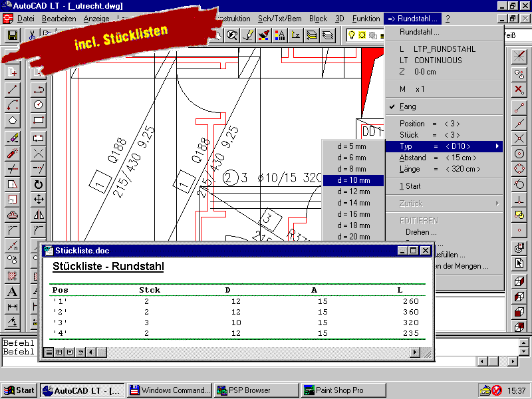Select the Line drawing tool
This screenshot has height=399, width=532.
click(13, 90)
